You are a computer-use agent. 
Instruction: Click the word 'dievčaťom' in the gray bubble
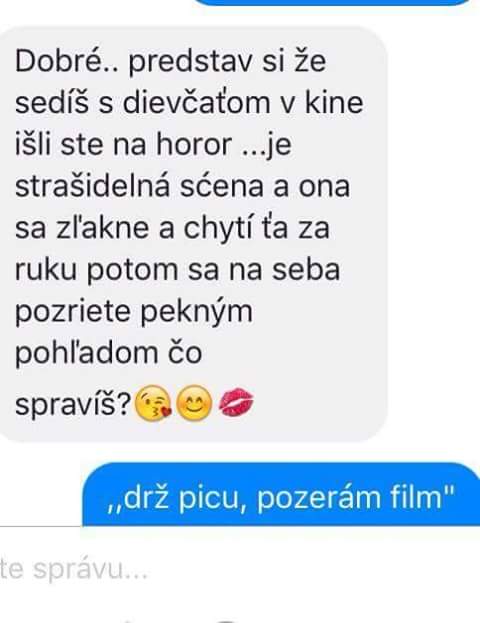197,103
